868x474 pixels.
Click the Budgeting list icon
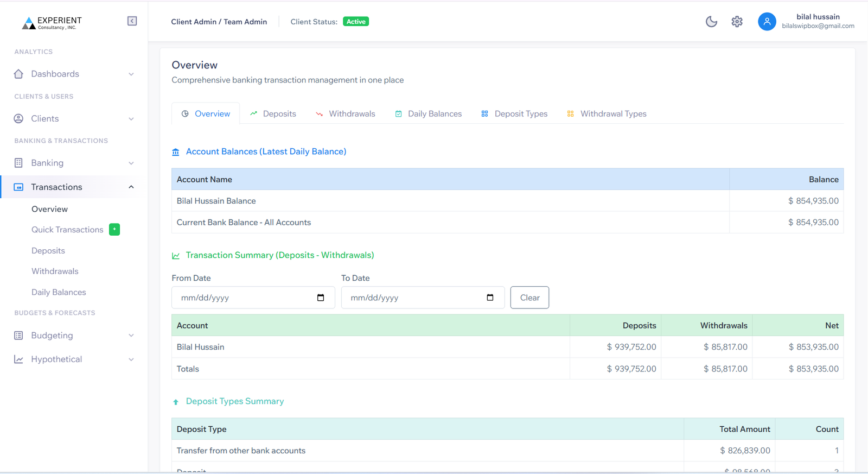(x=18, y=336)
